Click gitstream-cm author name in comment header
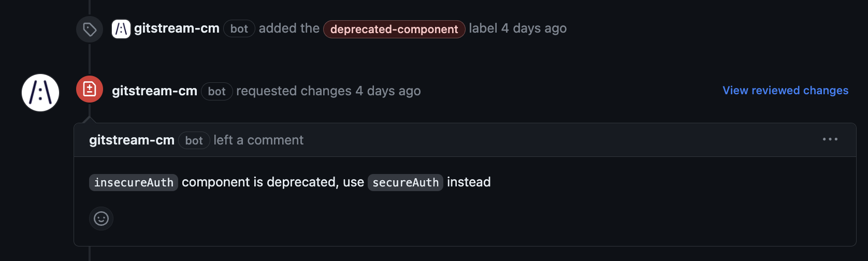 tap(132, 140)
